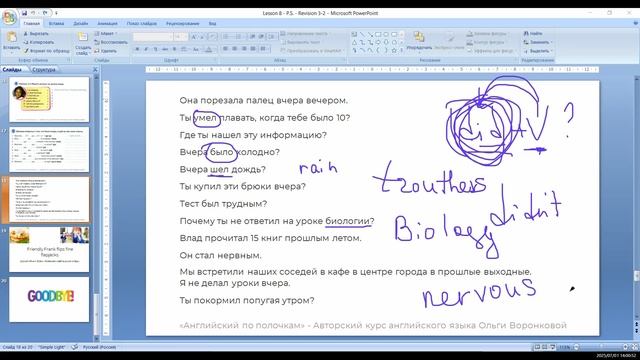Activate Формат по образцу format painter

tap(47, 51)
